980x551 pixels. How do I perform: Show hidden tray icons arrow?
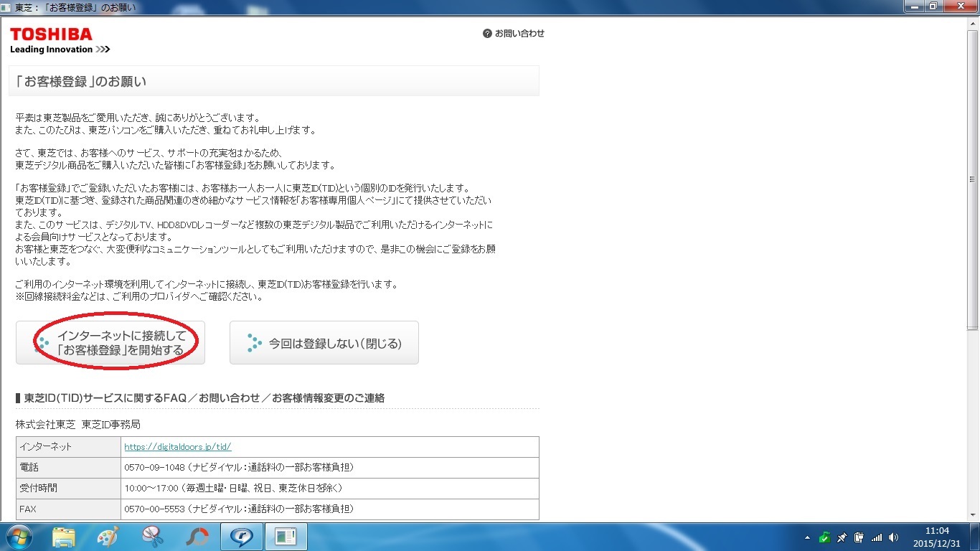(x=808, y=537)
